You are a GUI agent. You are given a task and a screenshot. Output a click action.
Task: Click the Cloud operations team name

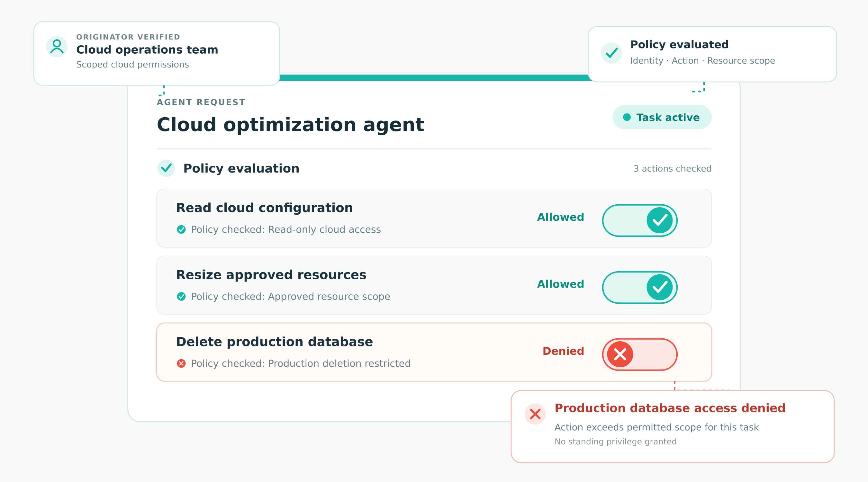147,49
